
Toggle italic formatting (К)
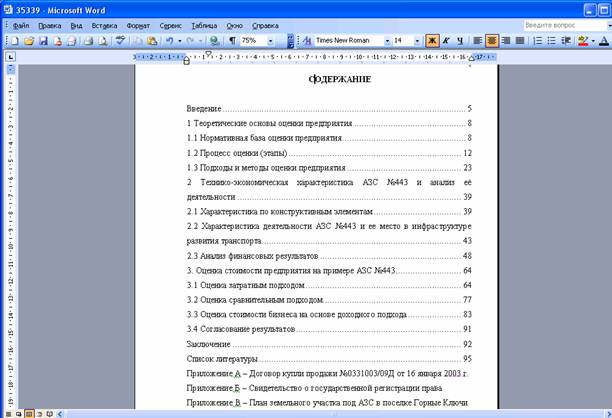[x=446, y=41]
